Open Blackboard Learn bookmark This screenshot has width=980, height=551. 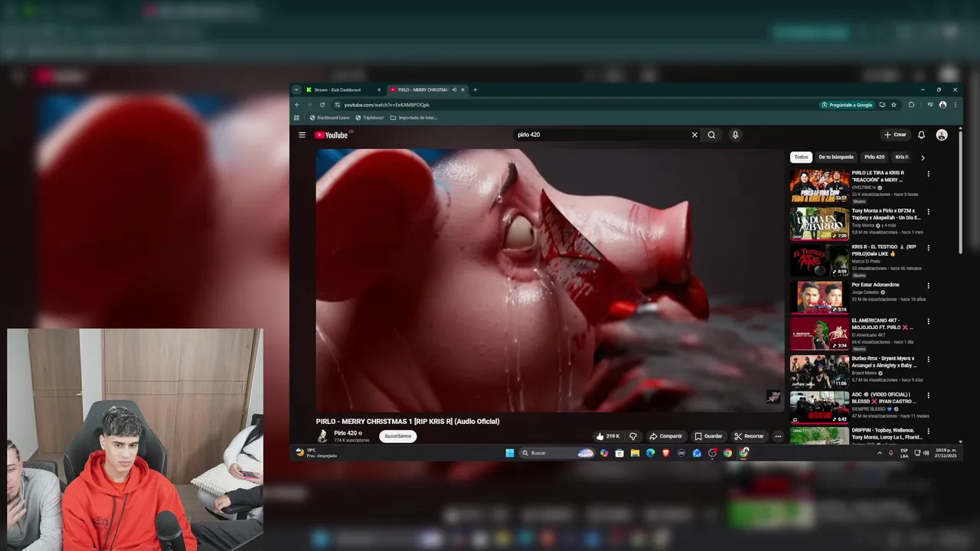329,118
